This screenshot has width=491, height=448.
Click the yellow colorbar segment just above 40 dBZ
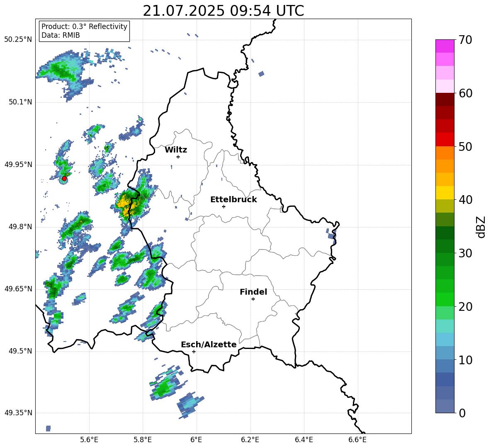[445, 193]
